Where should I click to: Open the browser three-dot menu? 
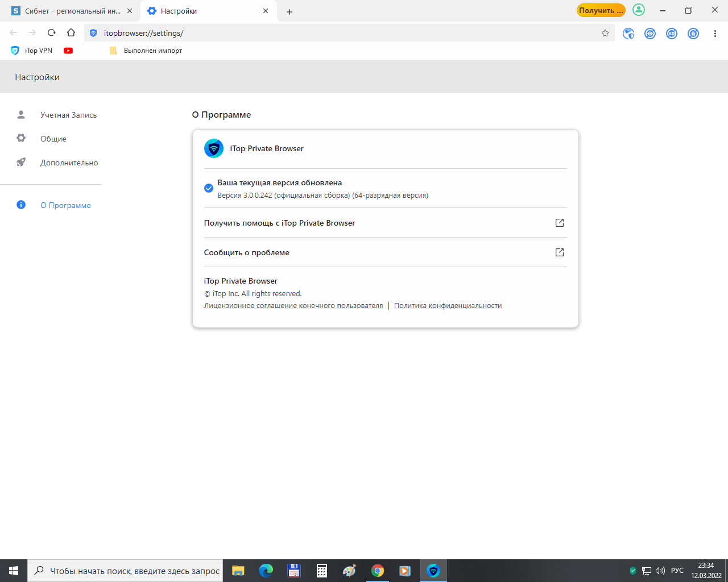[x=715, y=34]
